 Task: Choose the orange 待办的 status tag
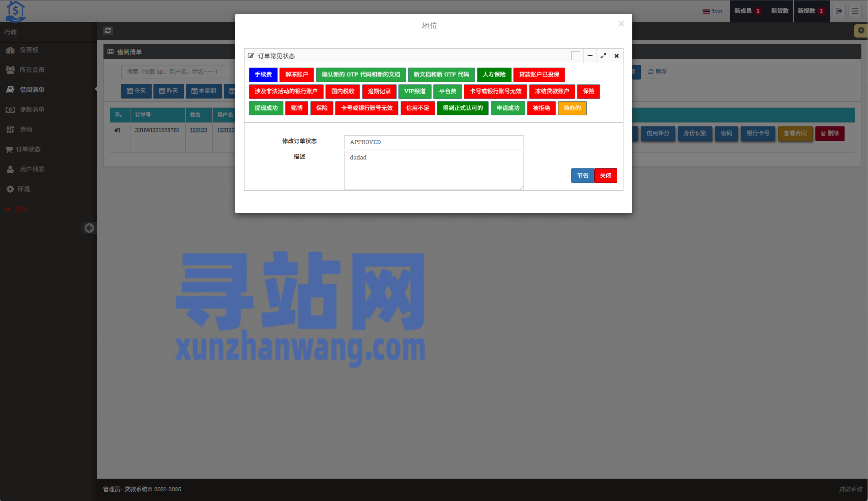click(x=572, y=108)
